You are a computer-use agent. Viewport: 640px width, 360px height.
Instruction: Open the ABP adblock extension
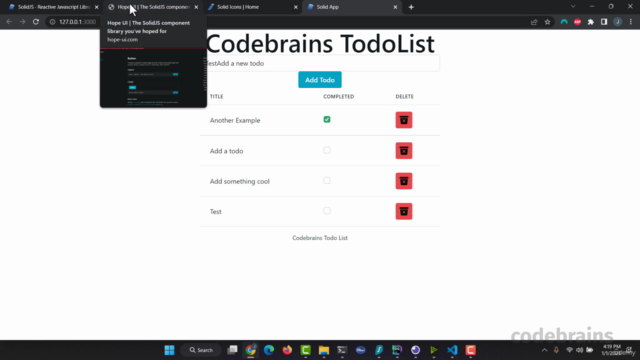(x=577, y=22)
